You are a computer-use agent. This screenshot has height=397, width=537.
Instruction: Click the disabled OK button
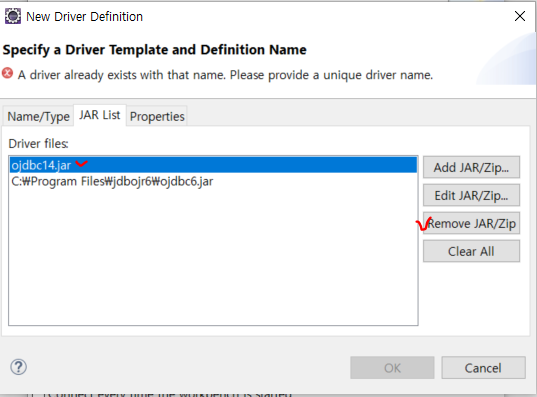tap(392, 368)
